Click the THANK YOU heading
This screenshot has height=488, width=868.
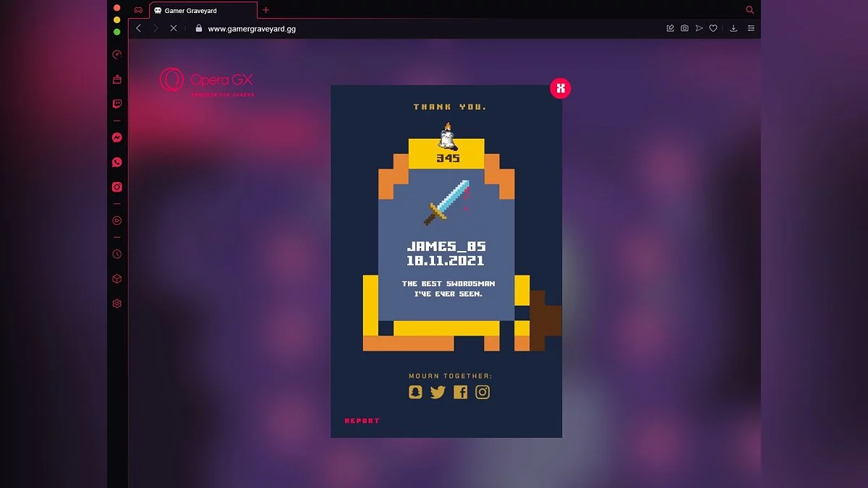450,107
